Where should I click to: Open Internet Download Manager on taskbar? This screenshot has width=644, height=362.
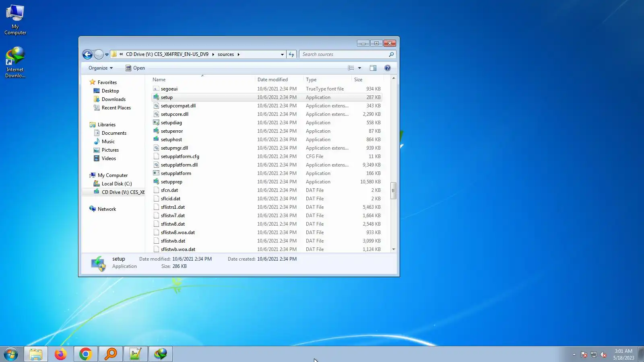pyautogui.click(x=161, y=354)
